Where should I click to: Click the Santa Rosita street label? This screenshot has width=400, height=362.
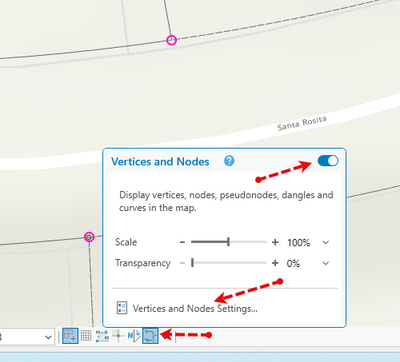(302, 123)
